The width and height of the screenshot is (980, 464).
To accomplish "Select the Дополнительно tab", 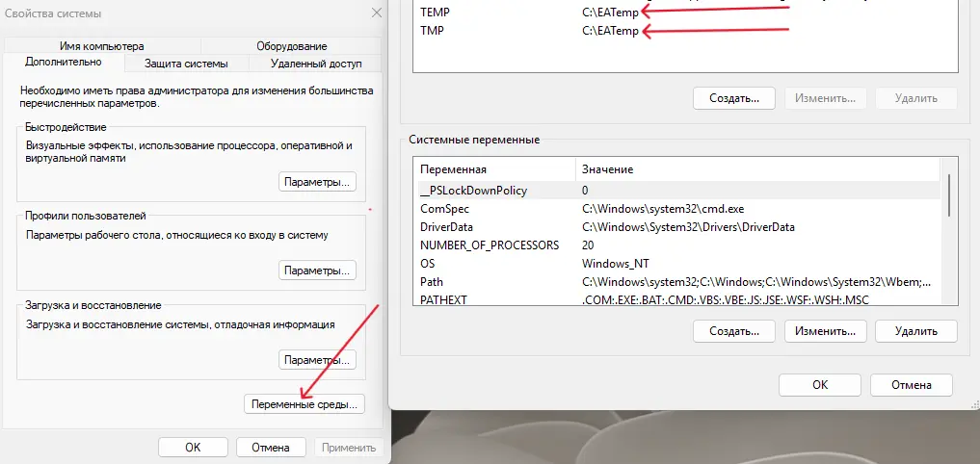I will (64, 62).
